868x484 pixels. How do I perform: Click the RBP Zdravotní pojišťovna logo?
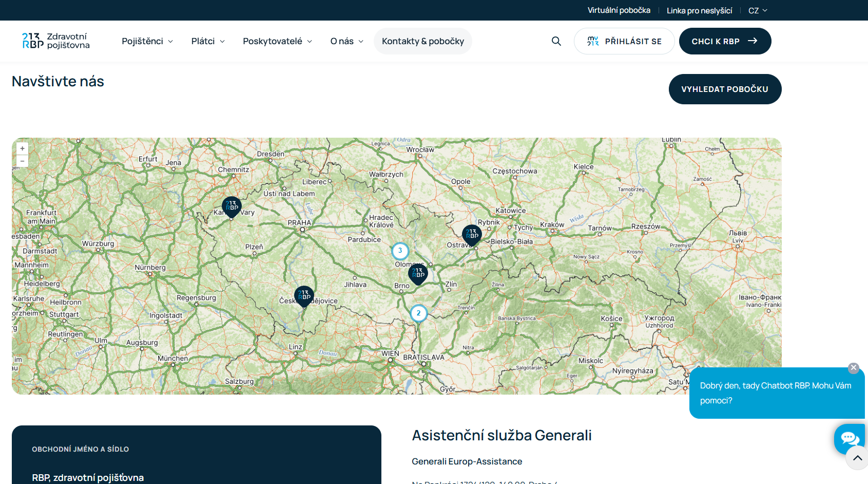click(x=55, y=41)
